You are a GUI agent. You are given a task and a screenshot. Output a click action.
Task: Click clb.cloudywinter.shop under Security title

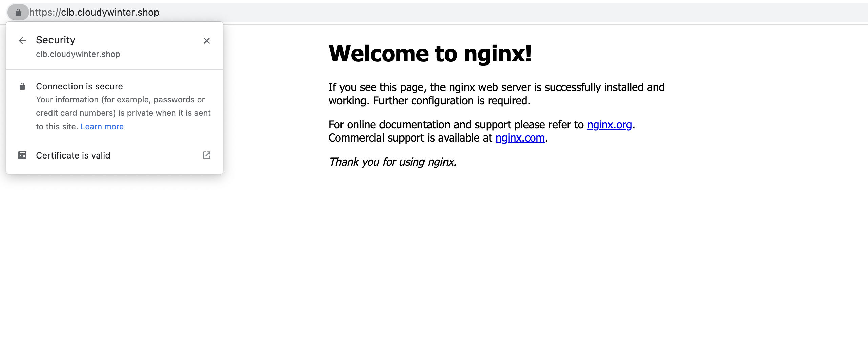[x=78, y=54]
